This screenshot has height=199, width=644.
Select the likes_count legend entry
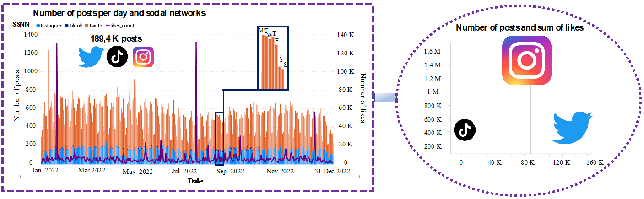coord(120,26)
